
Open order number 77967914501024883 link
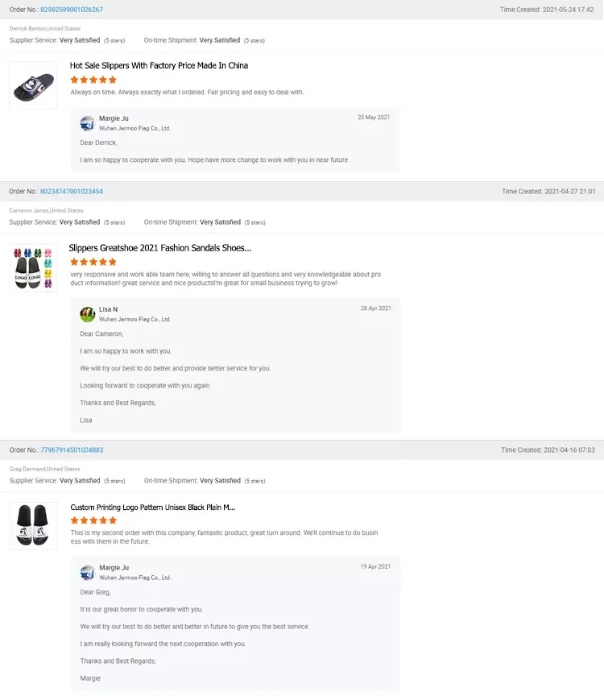72,450
